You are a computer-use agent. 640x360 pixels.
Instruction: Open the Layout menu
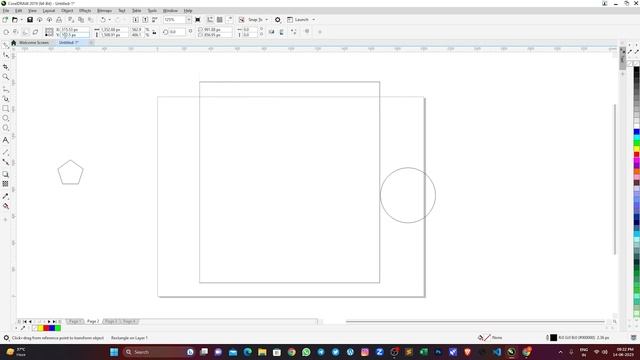click(x=49, y=11)
